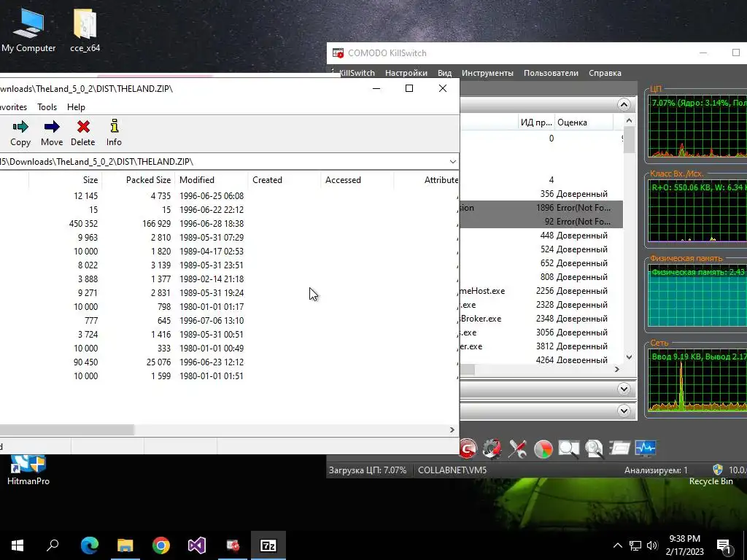Sort by the Created column header
The width and height of the screenshot is (747, 560).
[x=285, y=180]
